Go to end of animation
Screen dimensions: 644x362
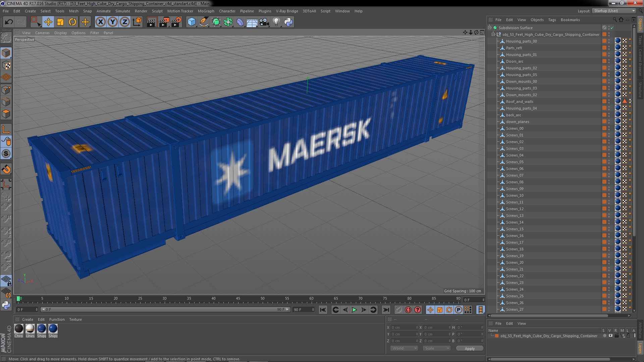click(x=386, y=310)
